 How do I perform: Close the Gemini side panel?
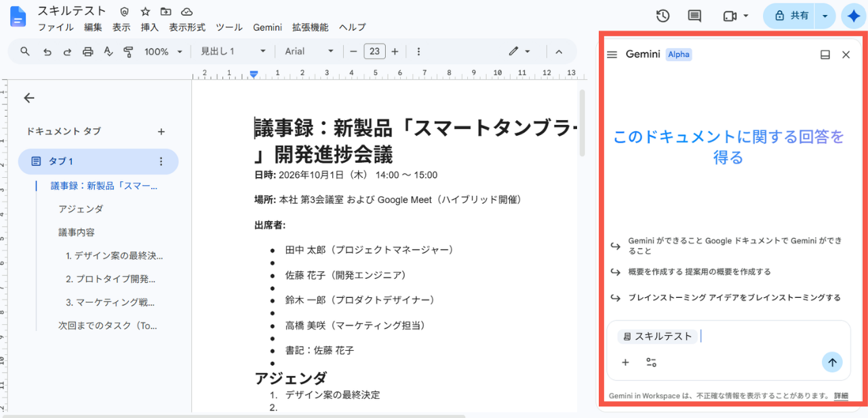pyautogui.click(x=846, y=54)
